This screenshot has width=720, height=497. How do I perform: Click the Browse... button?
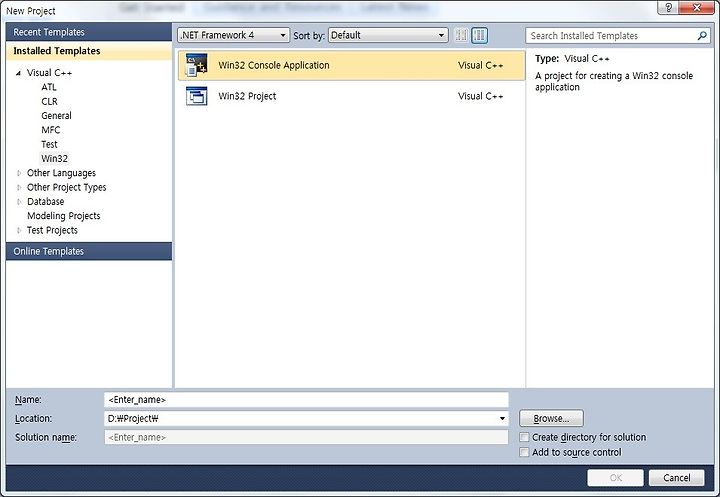551,418
